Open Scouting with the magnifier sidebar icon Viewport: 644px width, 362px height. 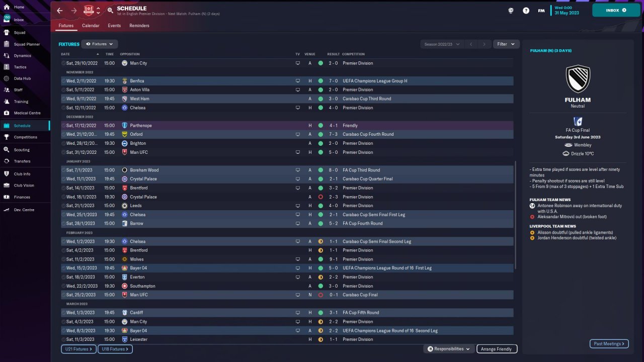7,150
